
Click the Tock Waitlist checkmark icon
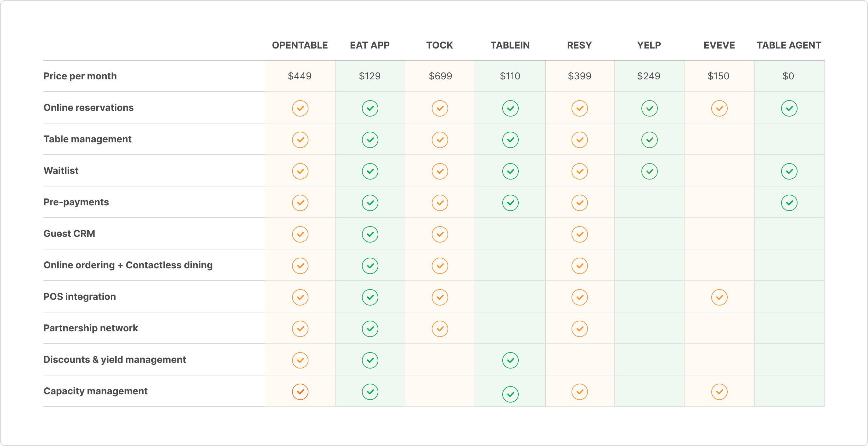[x=440, y=171]
